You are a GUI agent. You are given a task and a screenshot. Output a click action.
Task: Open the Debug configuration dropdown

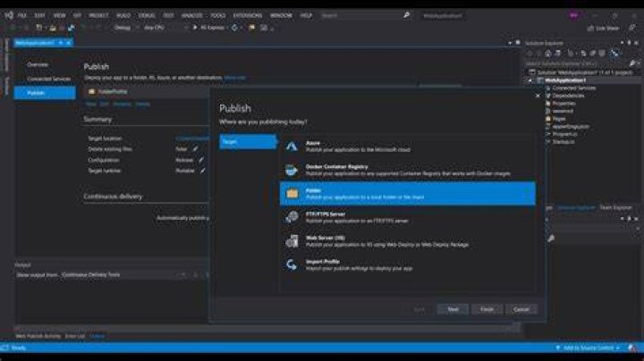pos(126,28)
